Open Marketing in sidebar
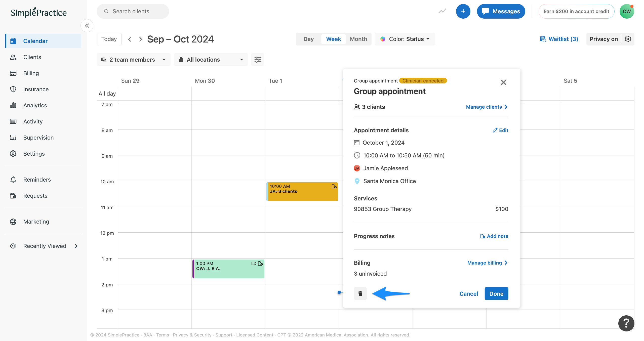 [43, 222]
